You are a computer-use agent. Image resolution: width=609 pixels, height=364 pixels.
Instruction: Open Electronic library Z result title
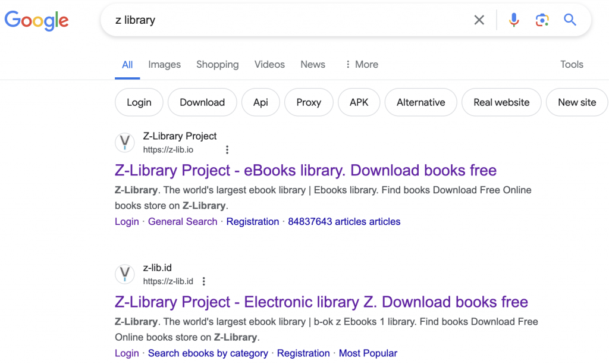pyautogui.click(x=321, y=302)
